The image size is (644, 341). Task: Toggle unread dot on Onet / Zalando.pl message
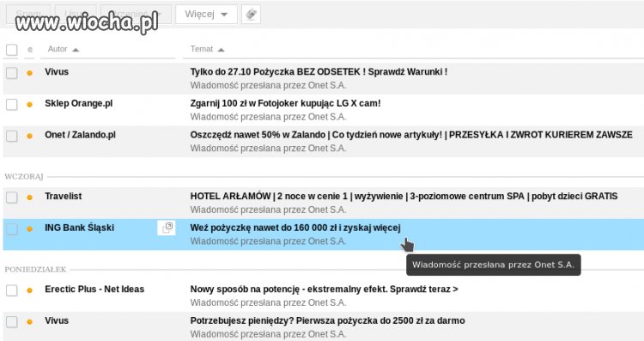tap(29, 136)
